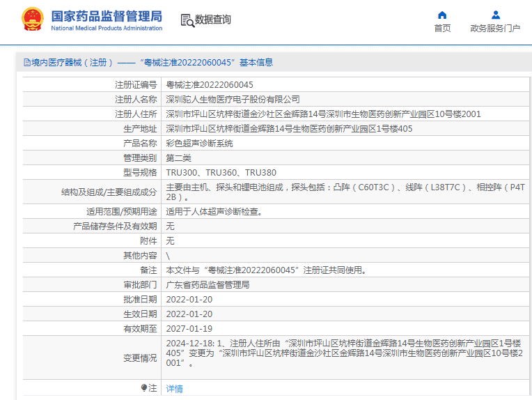Select the 注册证编号 label
The image size is (532, 400).
pyautogui.click(x=136, y=84)
